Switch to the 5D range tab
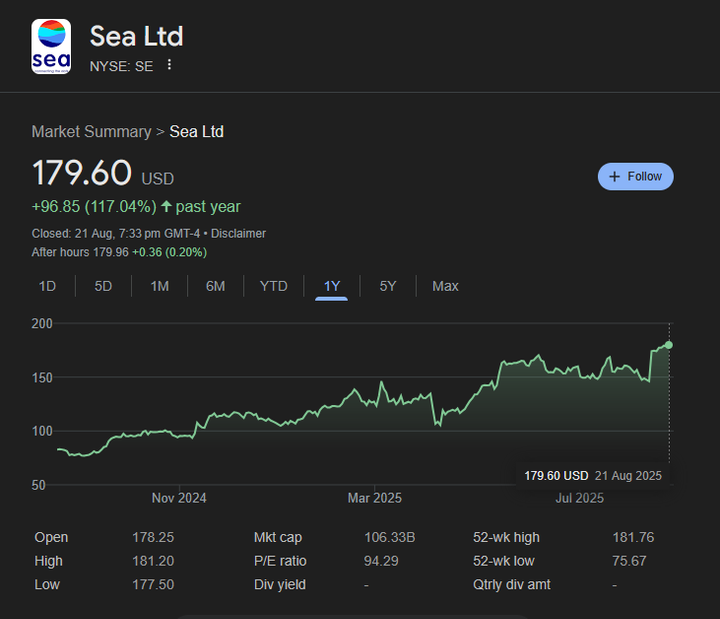 (x=103, y=286)
